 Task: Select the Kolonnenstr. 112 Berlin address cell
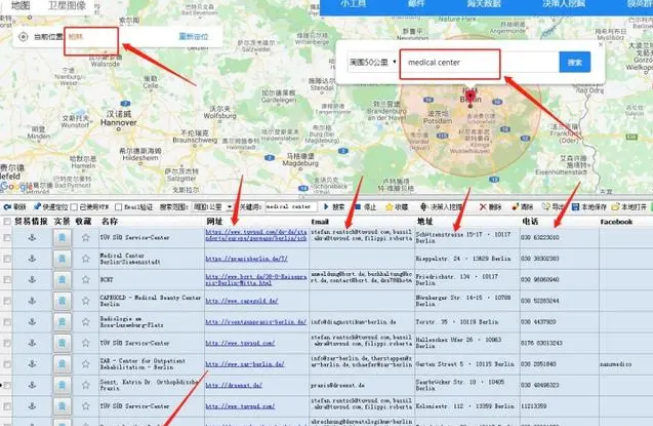tap(467, 406)
